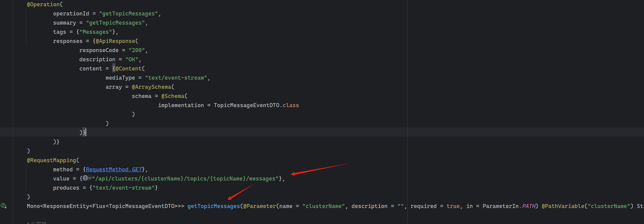Click the "/api/clusters/{clusterName}/topics/{topicName}/messages" path string
The width and height of the screenshot is (644, 224).
(185, 178)
